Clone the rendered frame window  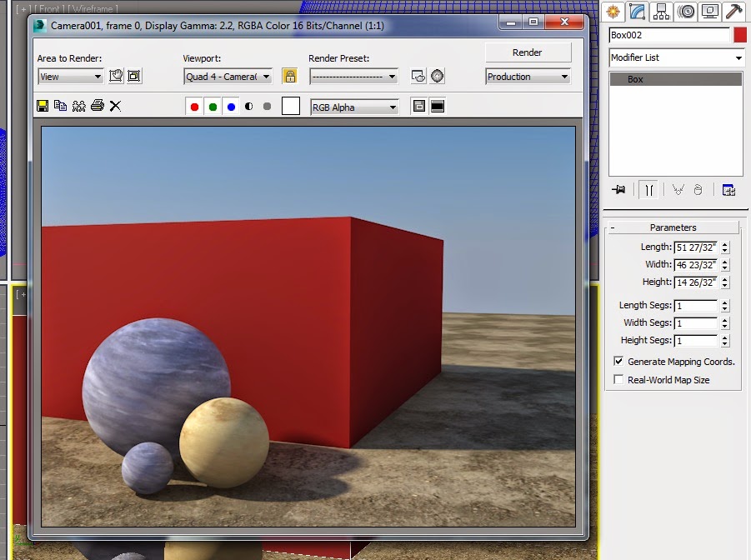[59, 105]
